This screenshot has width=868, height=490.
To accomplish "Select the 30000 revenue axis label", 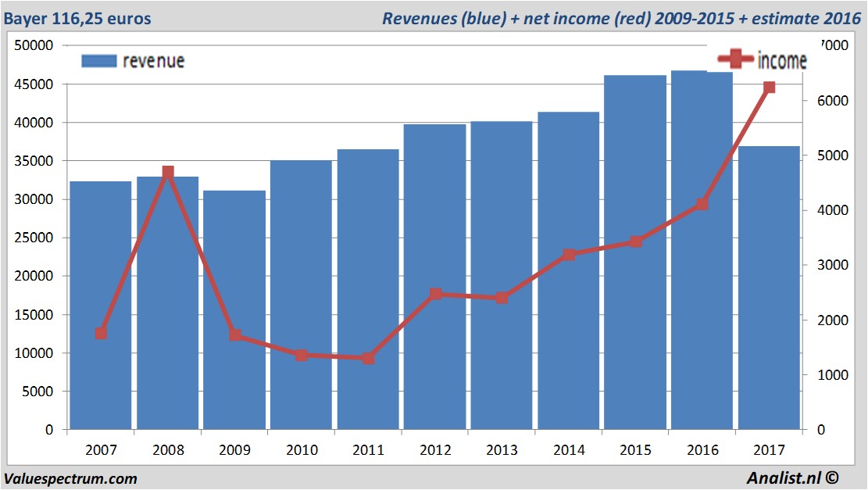I will 34,199.
